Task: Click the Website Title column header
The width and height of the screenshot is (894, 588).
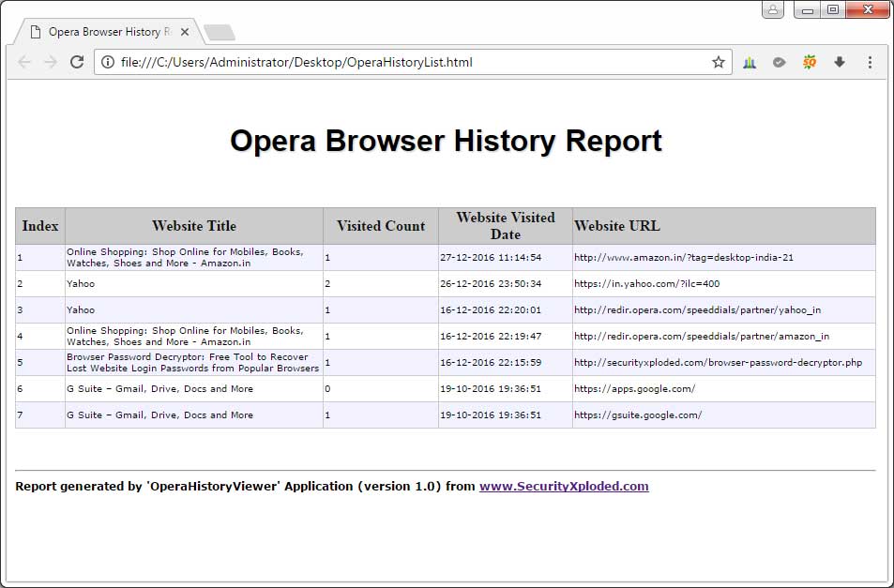Action: pyautogui.click(x=194, y=226)
